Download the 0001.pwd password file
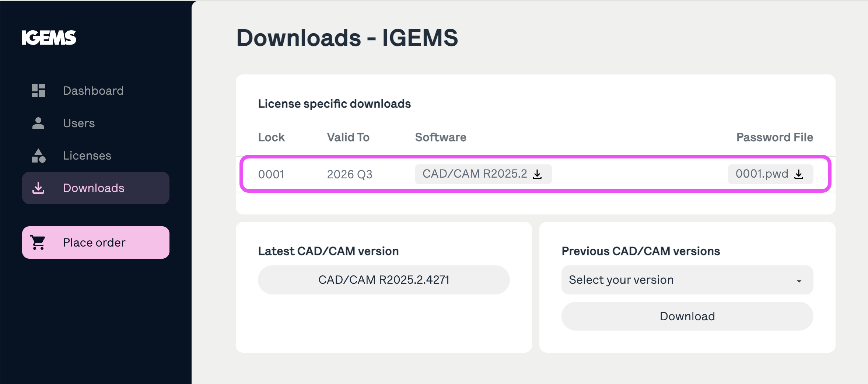This screenshot has height=384, width=868. [770, 174]
